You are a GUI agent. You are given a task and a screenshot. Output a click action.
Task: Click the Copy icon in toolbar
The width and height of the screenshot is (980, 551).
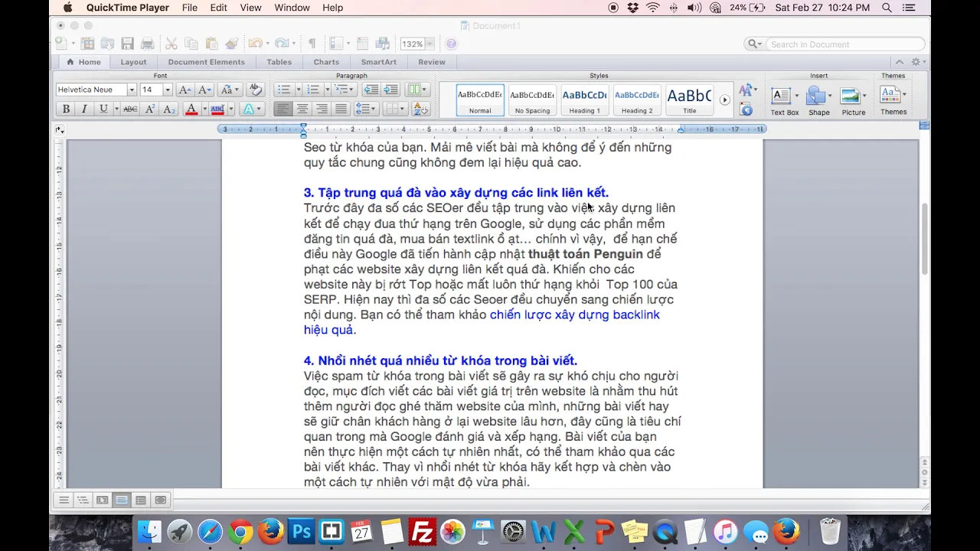pos(191,44)
